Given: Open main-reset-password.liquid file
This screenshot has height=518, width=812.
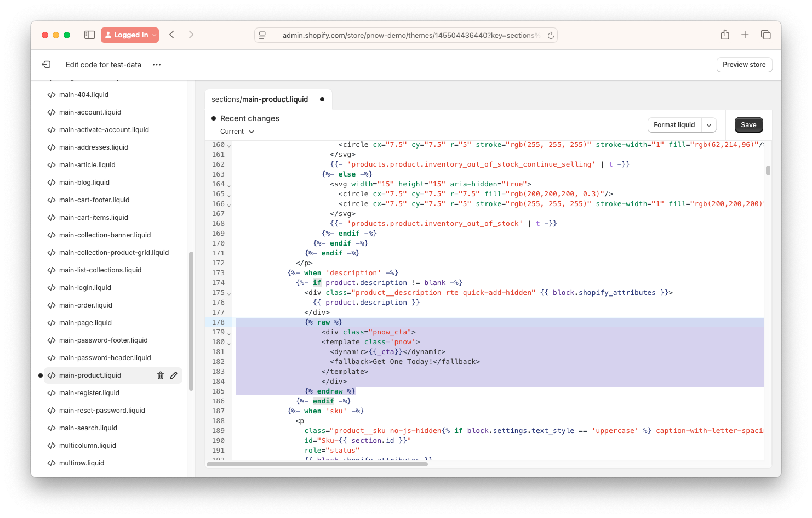Looking at the screenshot, I should pyautogui.click(x=102, y=411).
